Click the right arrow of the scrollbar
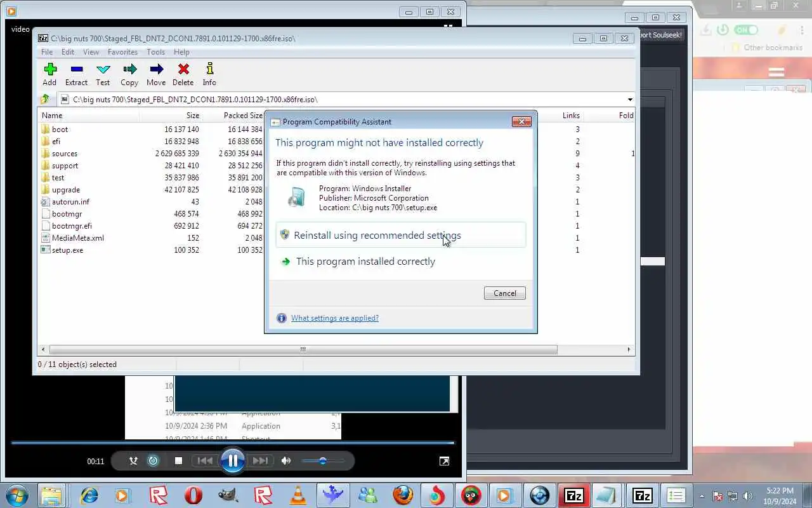 coord(629,349)
